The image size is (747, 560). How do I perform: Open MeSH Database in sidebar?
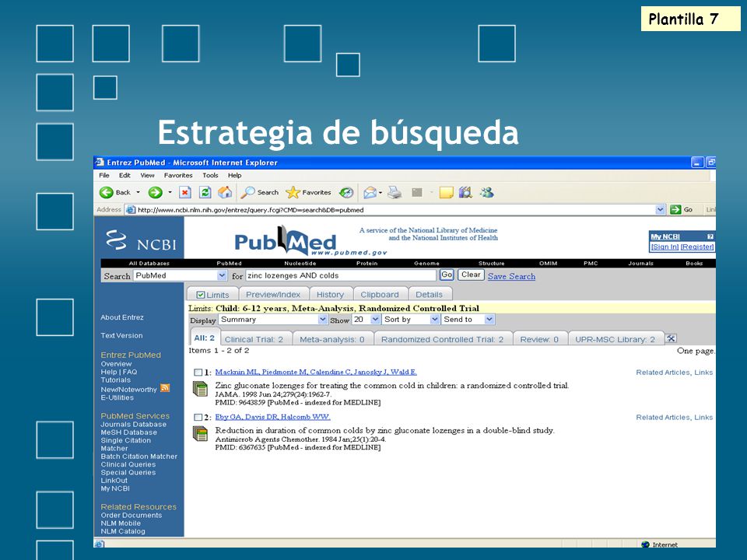click(x=128, y=432)
